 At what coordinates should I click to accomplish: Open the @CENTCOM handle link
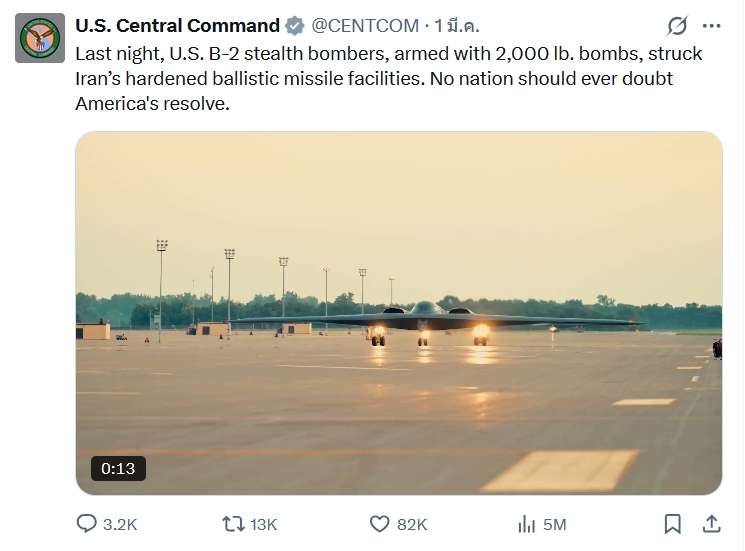pos(366,26)
